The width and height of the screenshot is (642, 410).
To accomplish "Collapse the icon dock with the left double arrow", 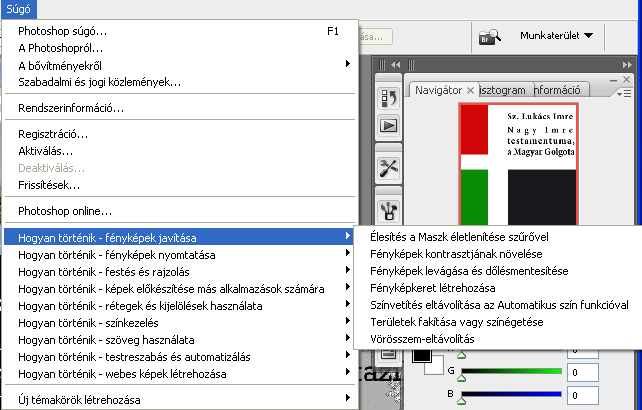I will pyautogui.click(x=396, y=65).
